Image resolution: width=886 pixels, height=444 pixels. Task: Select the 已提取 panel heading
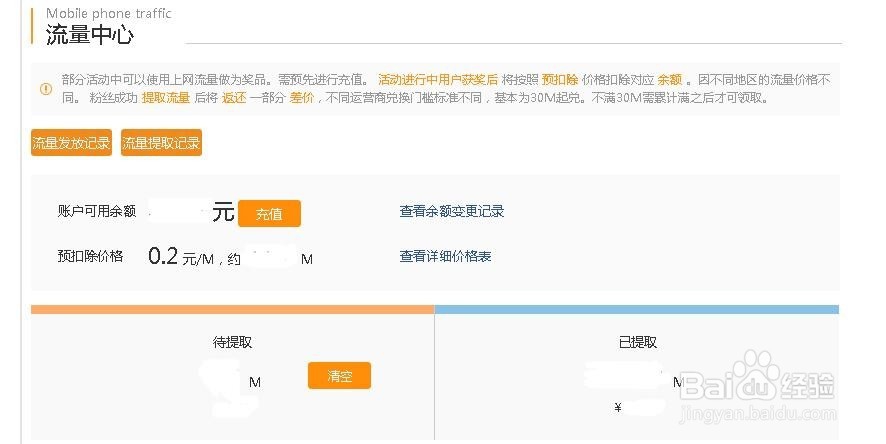click(x=637, y=342)
